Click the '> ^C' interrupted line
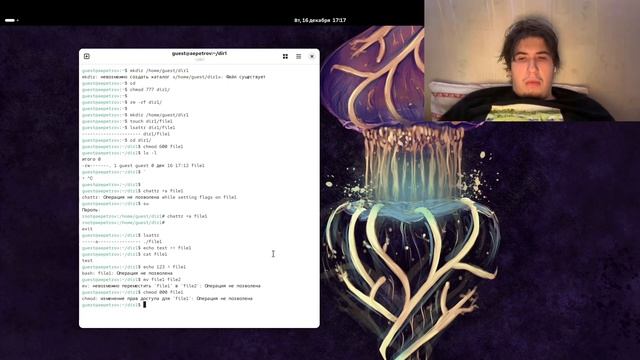The width and height of the screenshot is (640, 360). [x=87, y=178]
